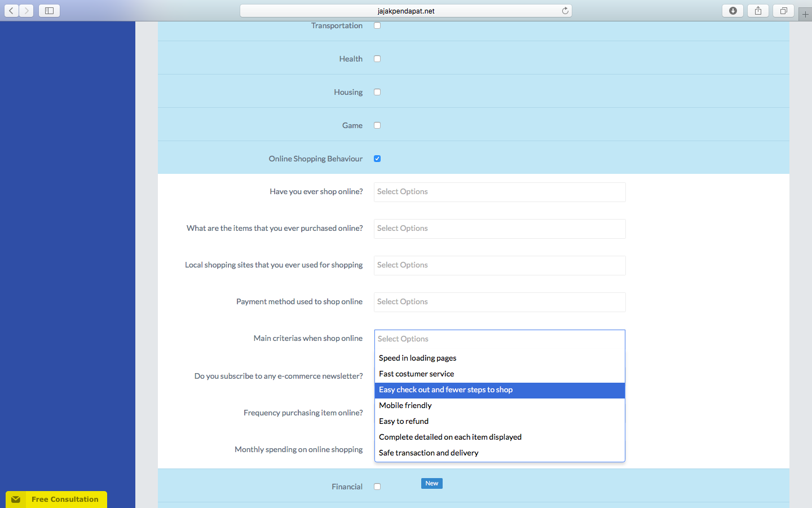The width and height of the screenshot is (812, 508).
Task: Check the Transportation checkbox
Action: pyautogui.click(x=377, y=25)
